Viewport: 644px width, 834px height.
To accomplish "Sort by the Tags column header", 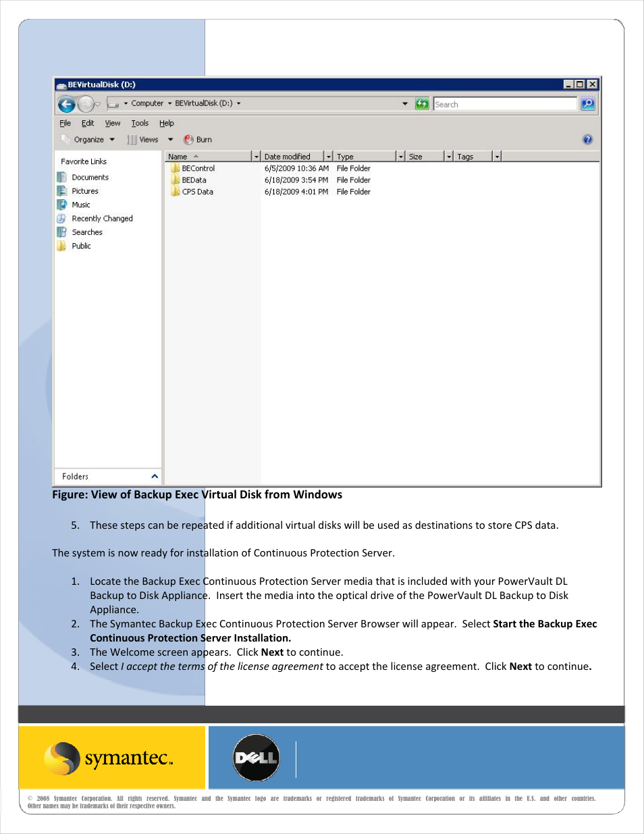I will tap(473, 156).
